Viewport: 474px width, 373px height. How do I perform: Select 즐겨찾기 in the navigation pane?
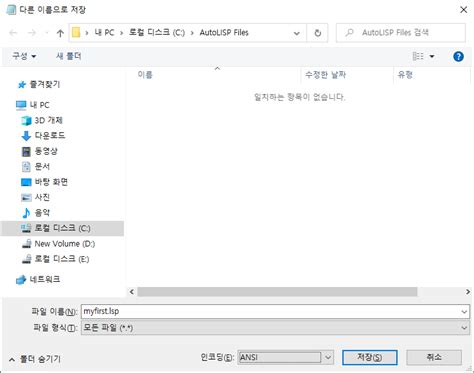45,84
